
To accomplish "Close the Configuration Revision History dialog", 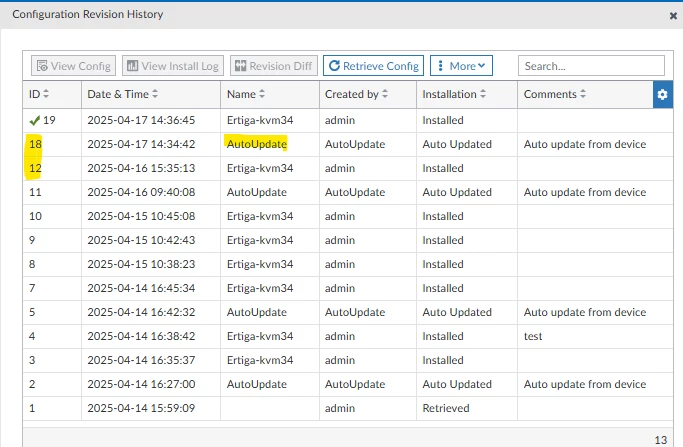I will coord(673,16).
